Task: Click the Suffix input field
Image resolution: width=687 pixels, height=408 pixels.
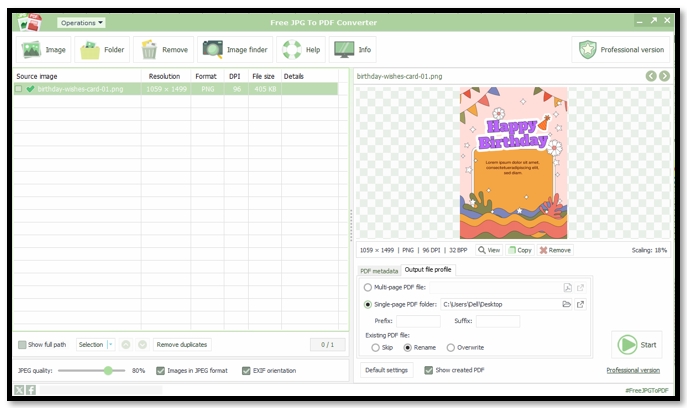Action: pos(498,321)
